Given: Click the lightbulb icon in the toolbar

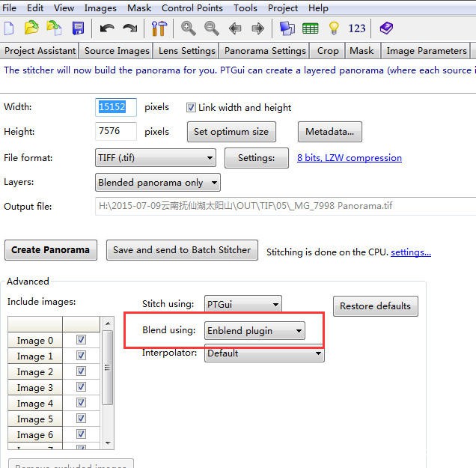Looking at the screenshot, I should (x=334, y=28).
